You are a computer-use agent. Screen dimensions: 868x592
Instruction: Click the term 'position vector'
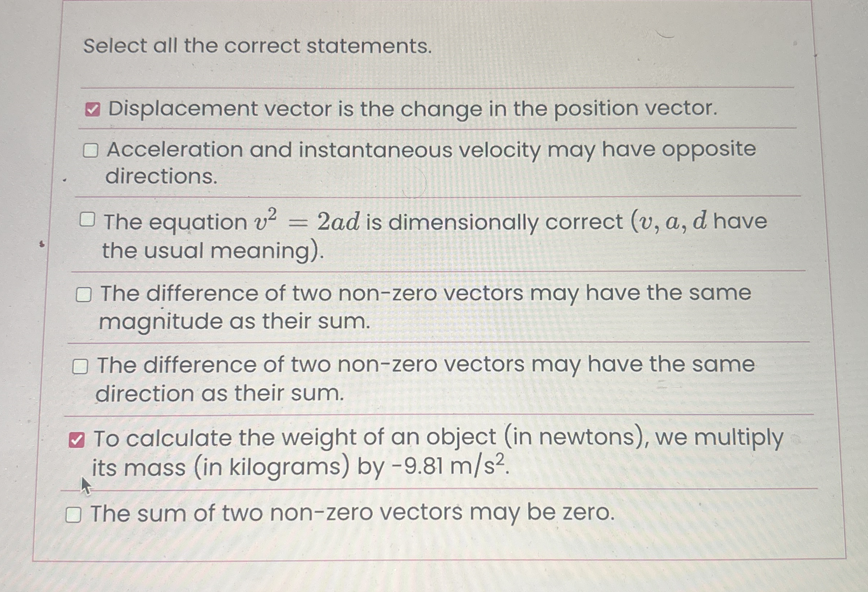(635, 109)
